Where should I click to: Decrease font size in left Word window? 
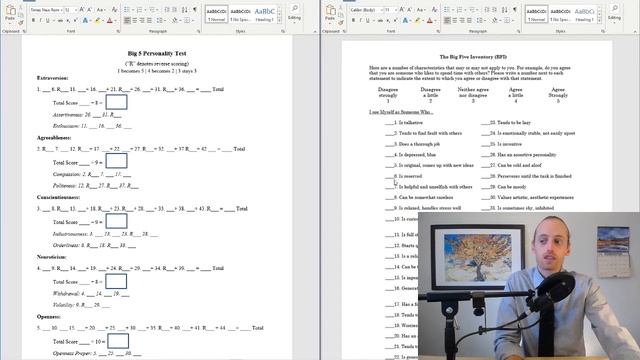[x=89, y=9]
